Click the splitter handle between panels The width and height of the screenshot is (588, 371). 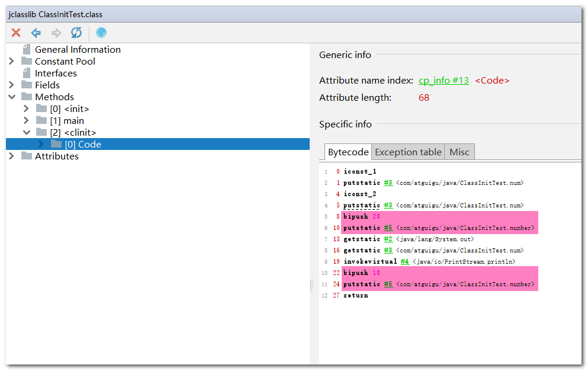pyautogui.click(x=312, y=286)
